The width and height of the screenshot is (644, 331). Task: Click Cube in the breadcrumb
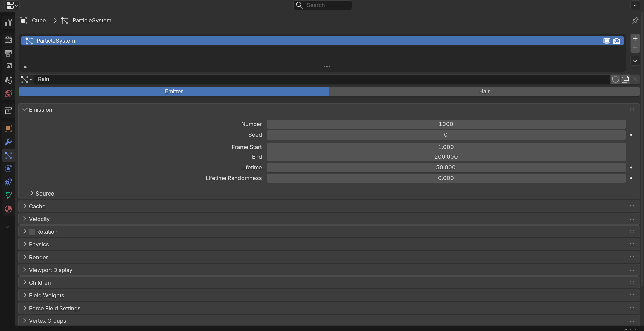[39, 21]
